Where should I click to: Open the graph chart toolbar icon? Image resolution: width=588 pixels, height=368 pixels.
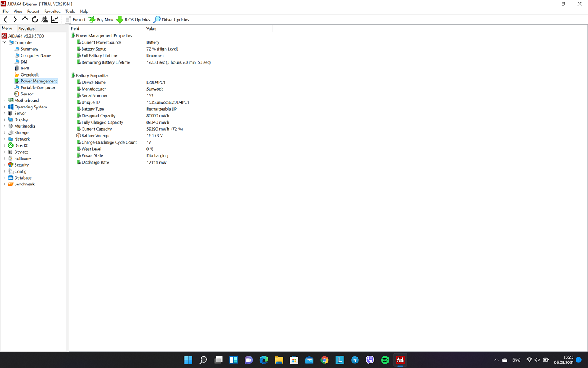click(x=55, y=19)
